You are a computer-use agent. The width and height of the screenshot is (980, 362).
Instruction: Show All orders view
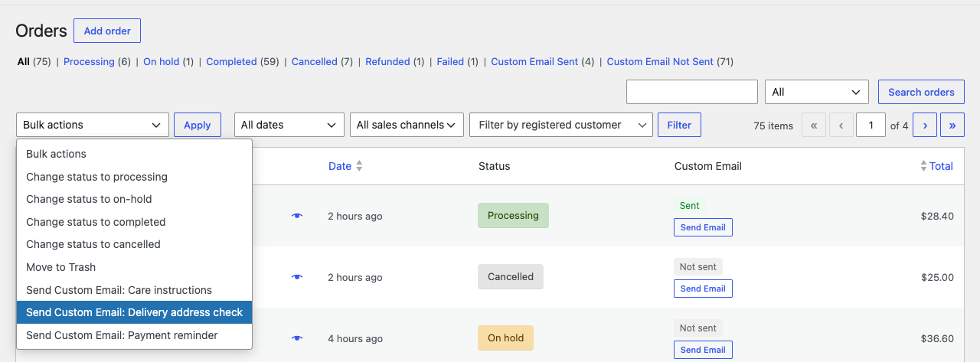(24, 61)
